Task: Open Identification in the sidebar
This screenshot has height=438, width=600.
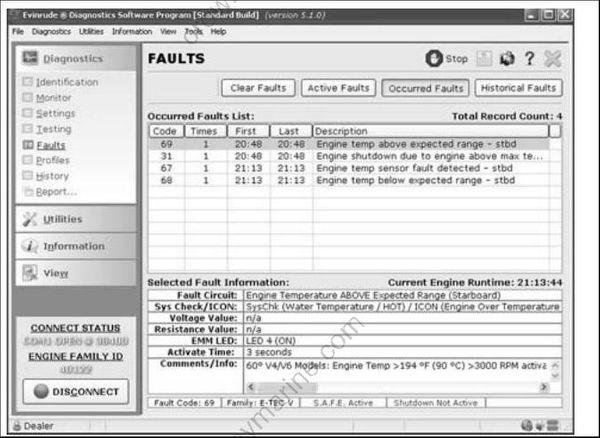Action: [67, 82]
